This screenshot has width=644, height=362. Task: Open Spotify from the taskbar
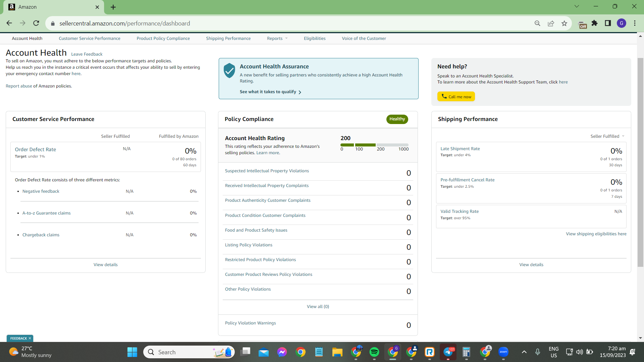tap(374, 352)
